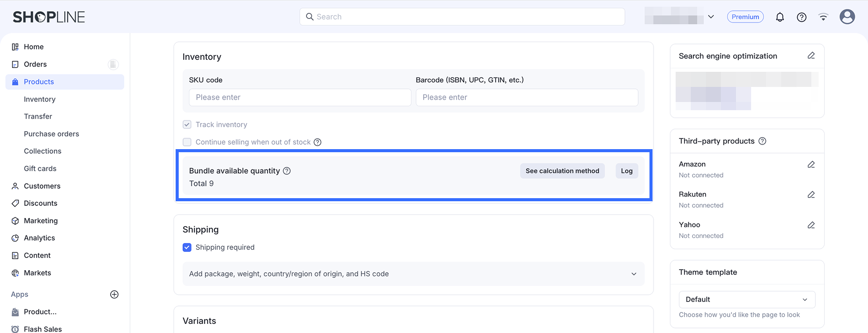Viewport: 868px width, 333px height.
Task: Open the Theme template Default dropdown
Action: coord(747,299)
